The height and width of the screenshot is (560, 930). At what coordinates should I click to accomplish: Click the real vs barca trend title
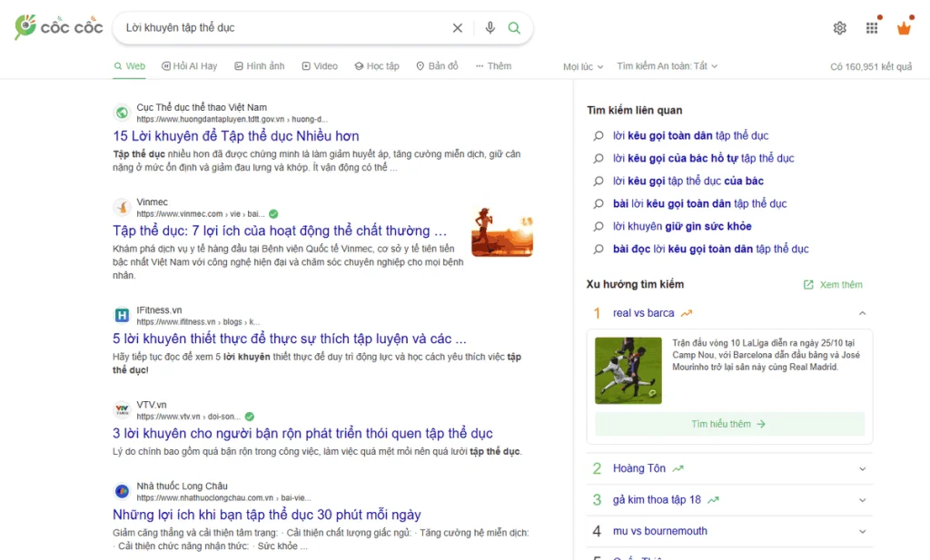coord(644,313)
